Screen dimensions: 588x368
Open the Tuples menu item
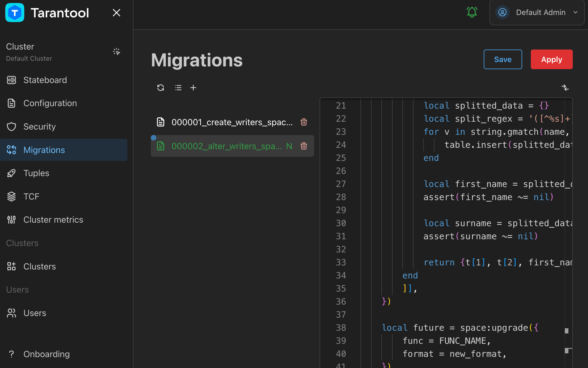pyautogui.click(x=64, y=173)
